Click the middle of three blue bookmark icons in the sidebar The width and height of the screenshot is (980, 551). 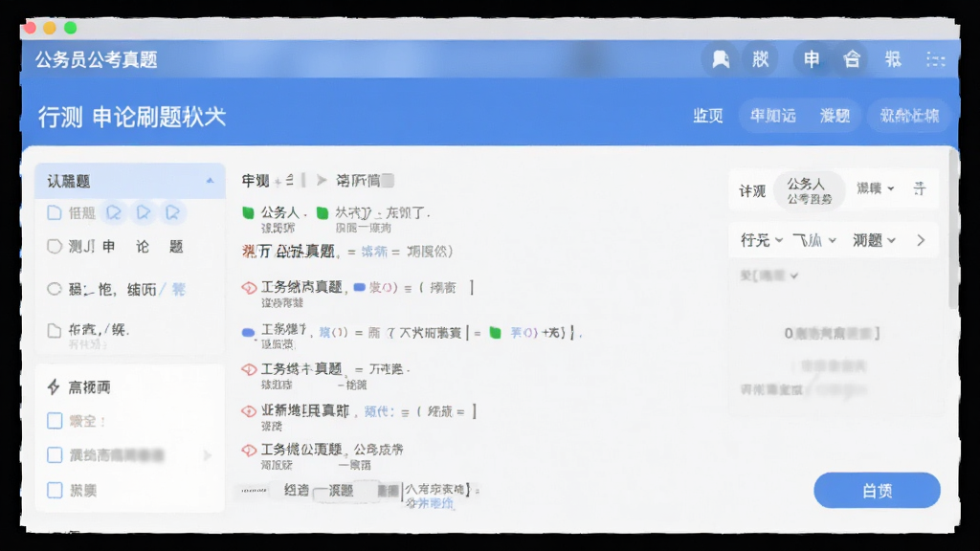pyautogui.click(x=144, y=213)
